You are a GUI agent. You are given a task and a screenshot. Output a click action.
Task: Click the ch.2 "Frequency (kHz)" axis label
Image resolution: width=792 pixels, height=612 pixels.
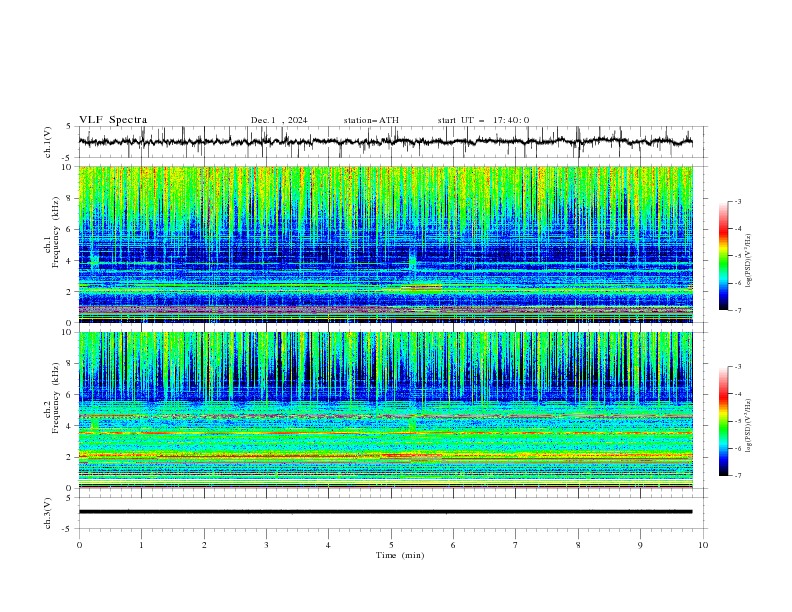click(55, 397)
